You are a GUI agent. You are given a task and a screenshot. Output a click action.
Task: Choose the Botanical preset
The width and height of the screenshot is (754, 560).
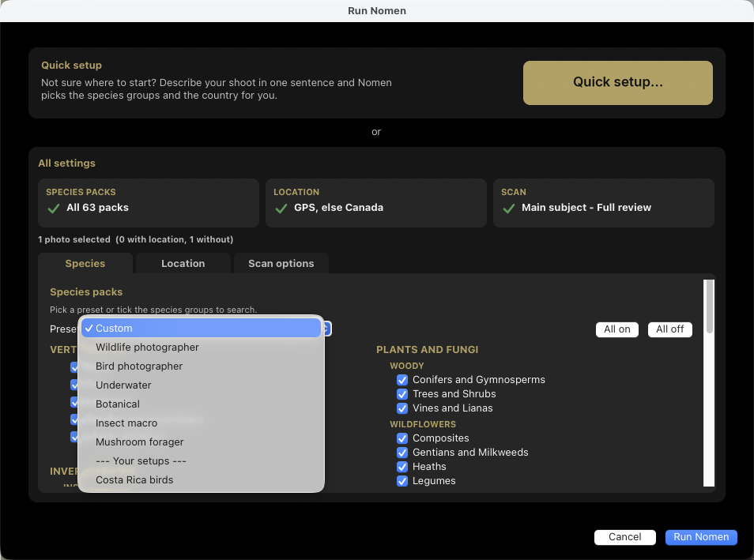coord(201,404)
